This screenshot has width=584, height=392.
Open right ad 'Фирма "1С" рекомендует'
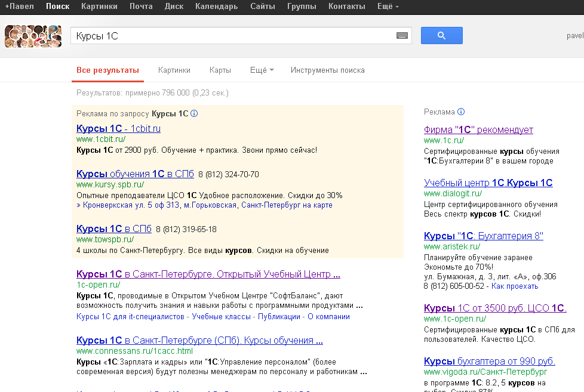tap(478, 129)
